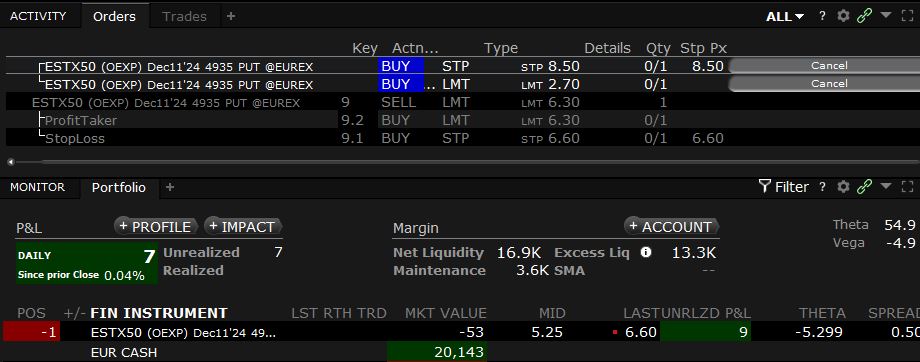Open Monitor panel options triangle menu
Viewport: 920px width, 362px height.
[886, 186]
